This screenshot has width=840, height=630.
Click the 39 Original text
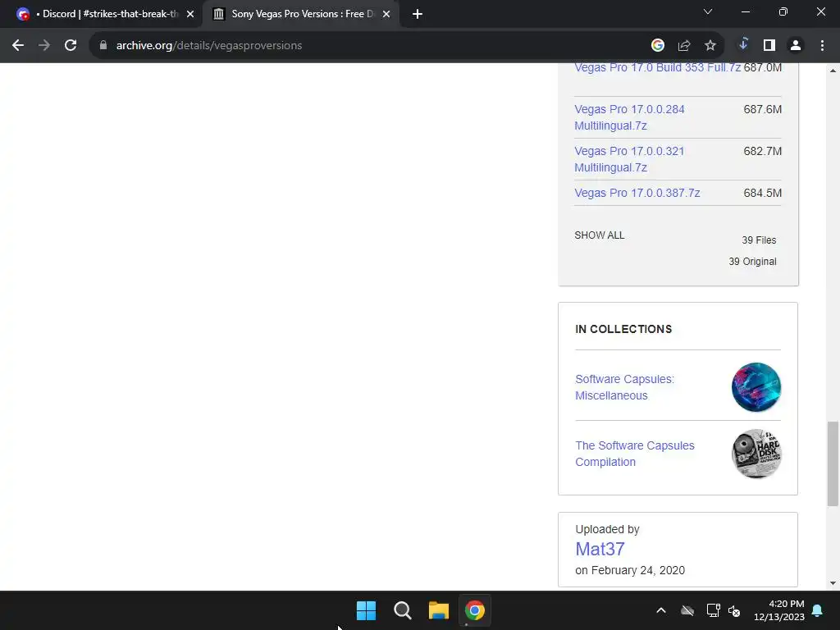pyautogui.click(x=752, y=262)
